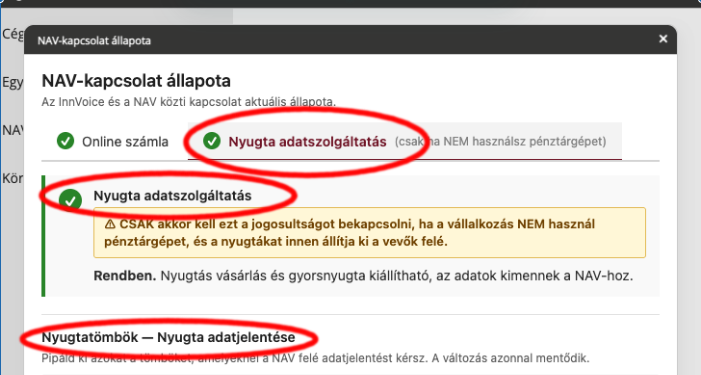Click the 'Az InnVoice és a NAV közti' subtitle
The width and height of the screenshot is (701, 375).
(188, 102)
